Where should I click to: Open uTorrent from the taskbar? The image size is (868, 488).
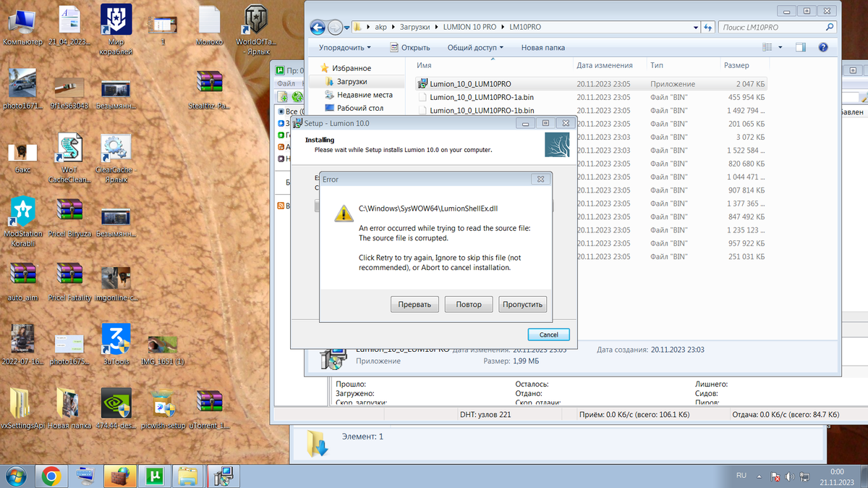coord(153,476)
